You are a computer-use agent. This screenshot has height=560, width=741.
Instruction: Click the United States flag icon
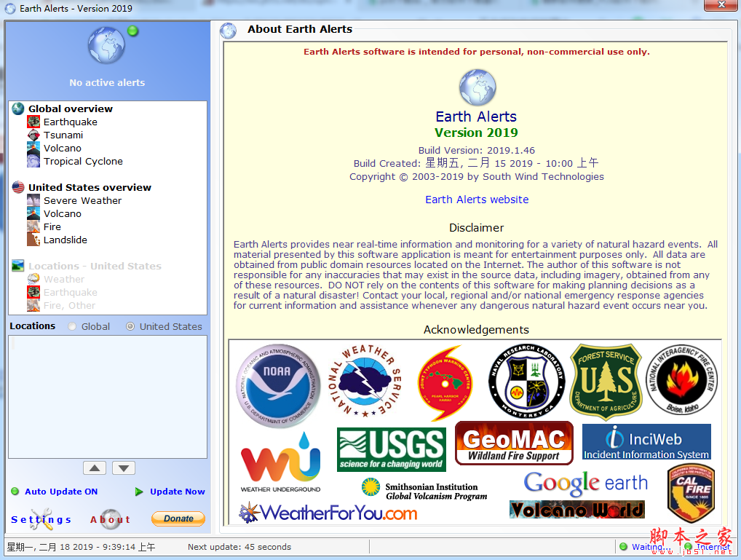(x=18, y=187)
